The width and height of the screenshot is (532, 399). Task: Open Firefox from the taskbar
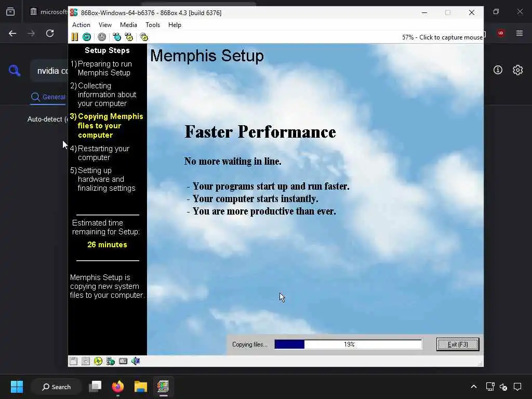[x=118, y=387]
